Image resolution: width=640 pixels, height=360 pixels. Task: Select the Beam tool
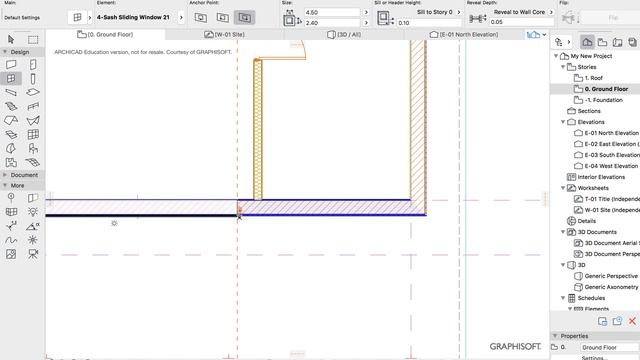point(11,92)
